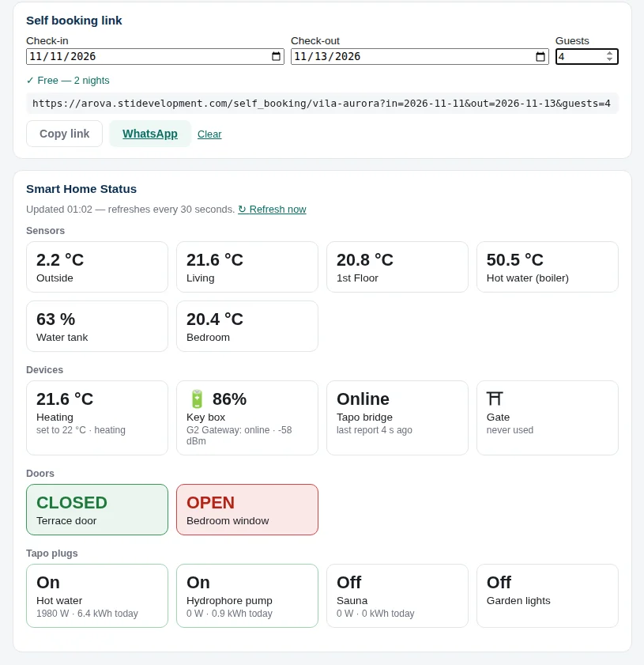Open the Check-out calendar picker icon
Viewport: 644px width, 665px height.
pos(540,56)
